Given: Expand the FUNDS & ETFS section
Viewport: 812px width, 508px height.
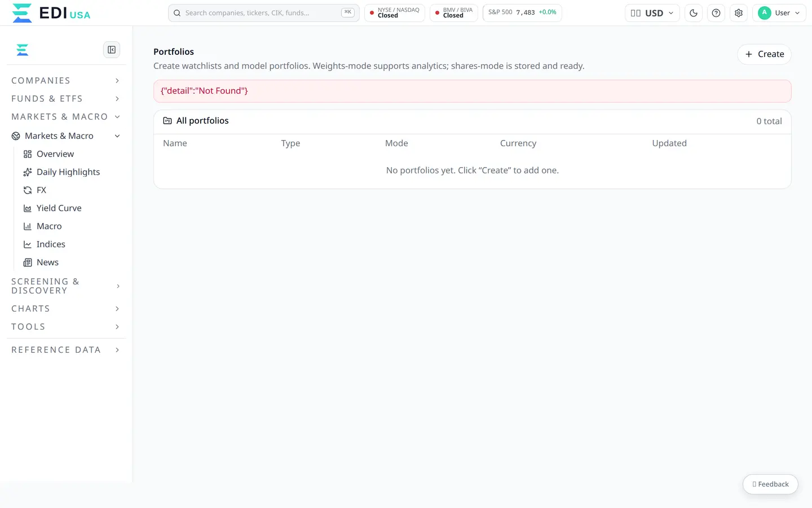Looking at the screenshot, I should pos(66,99).
